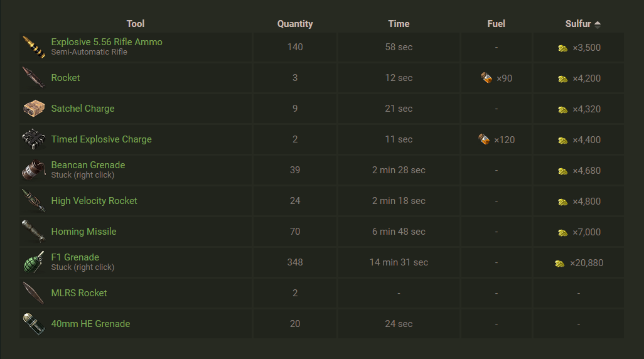Image resolution: width=644 pixels, height=359 pixels.
Task: Click the Homing Missile icon
Action: pyautogui.click(x=33, y=232)
